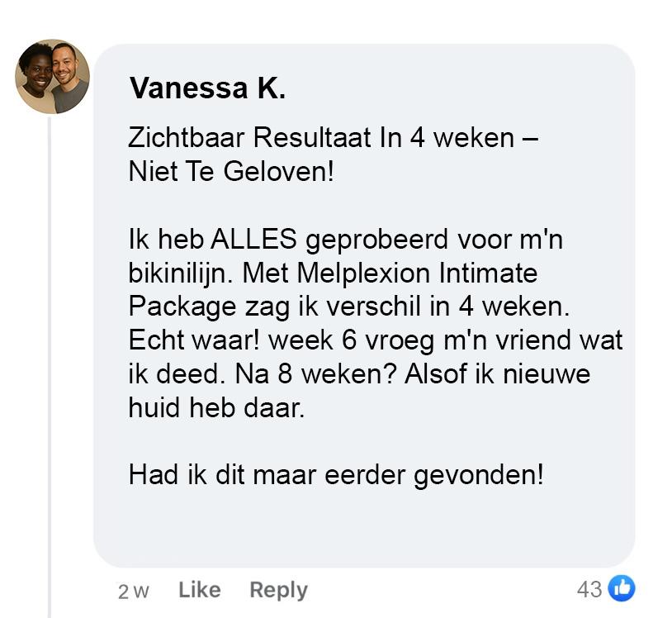
Task: Click the phrase 'Na 8 weken?'
Action: 315,374
